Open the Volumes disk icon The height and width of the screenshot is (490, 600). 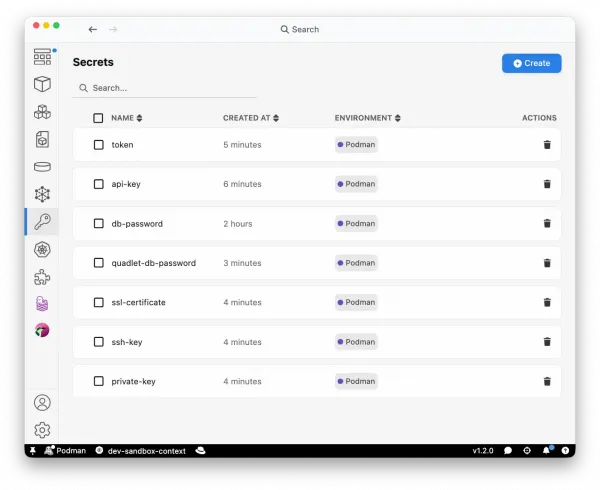point(42,167)
